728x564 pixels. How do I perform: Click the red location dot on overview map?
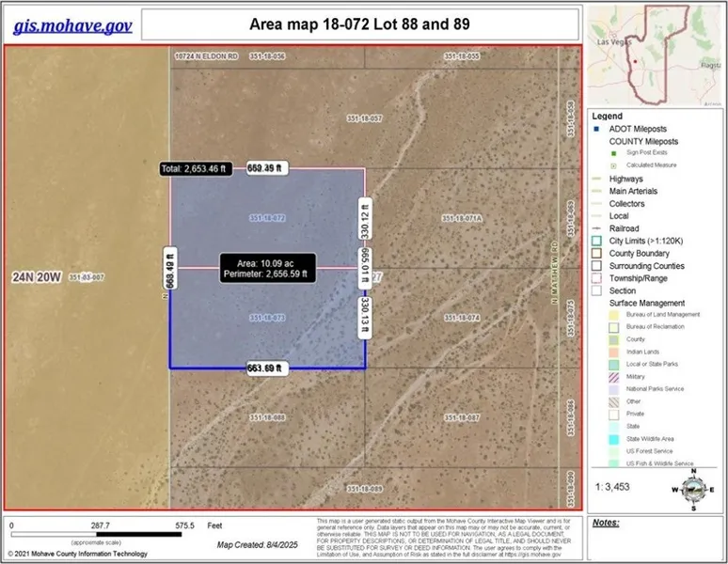pos(635,62)
